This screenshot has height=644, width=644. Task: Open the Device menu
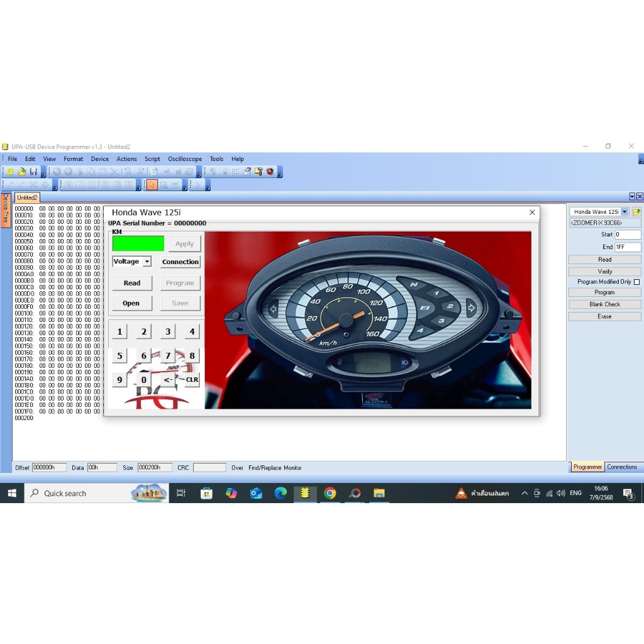100,159
